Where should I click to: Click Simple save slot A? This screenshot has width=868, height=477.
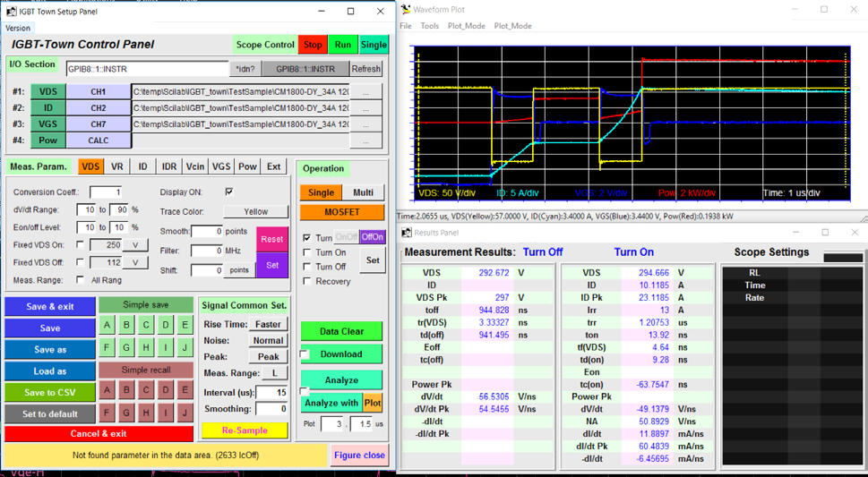[107, 326]
